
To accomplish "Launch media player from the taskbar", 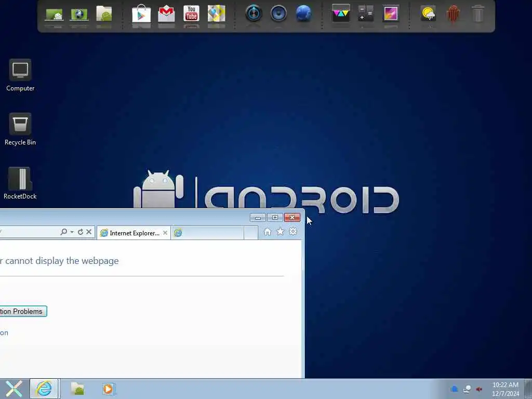I will (108, 389).
